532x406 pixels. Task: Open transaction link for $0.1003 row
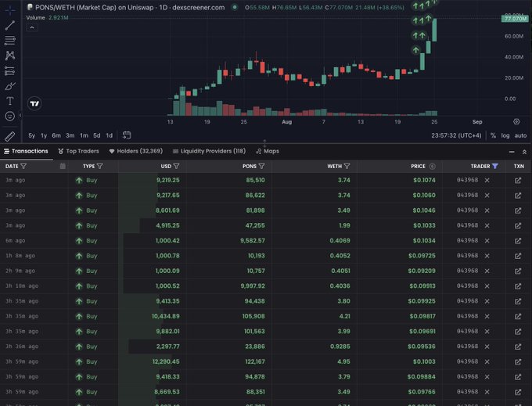click(x=518, y=361)
